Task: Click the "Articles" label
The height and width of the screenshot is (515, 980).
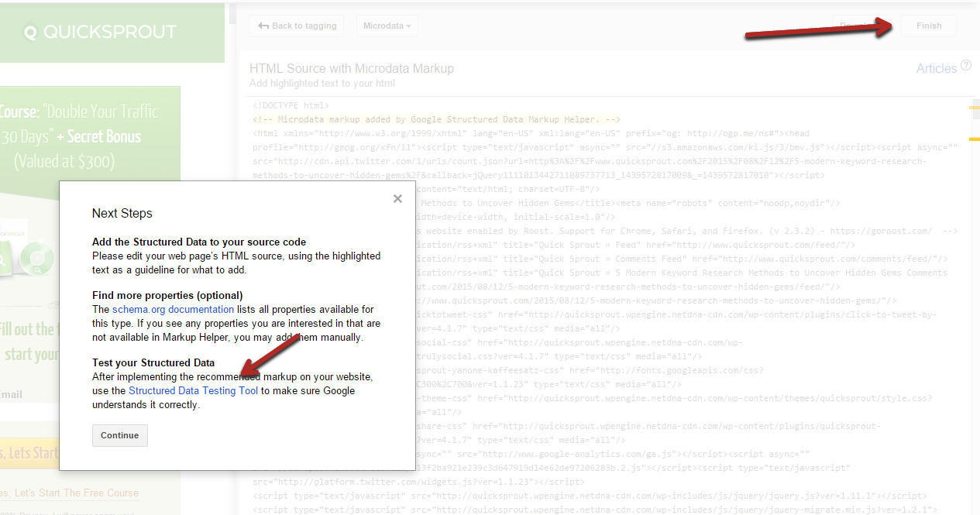Action: click(x=937, y=68)
